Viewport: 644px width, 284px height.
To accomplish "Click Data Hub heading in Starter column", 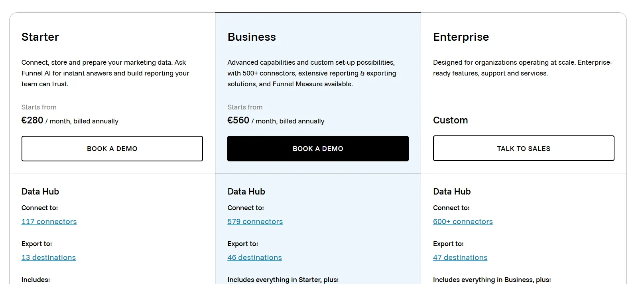I will (40, 192).
